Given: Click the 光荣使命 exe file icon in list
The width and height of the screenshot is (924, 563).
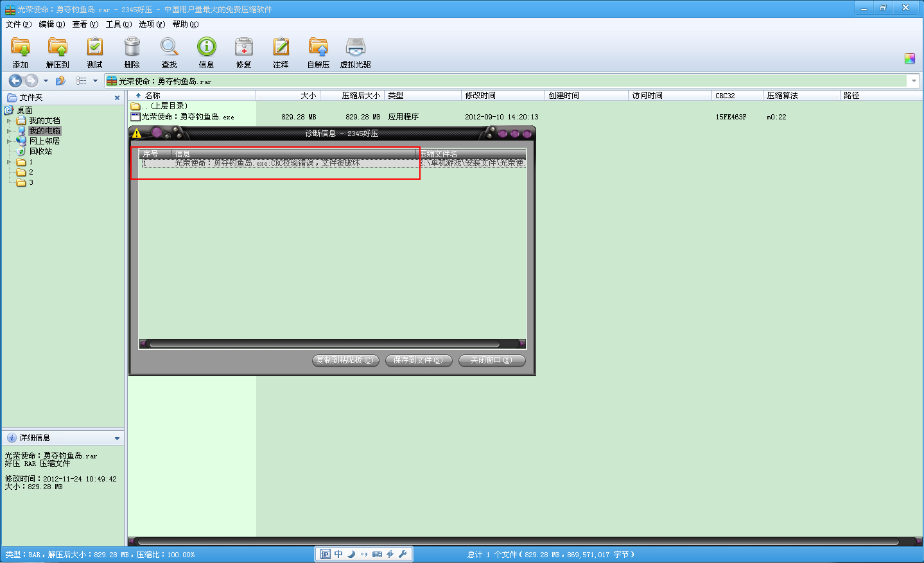Looking at the screenshot, I should 135,117.
